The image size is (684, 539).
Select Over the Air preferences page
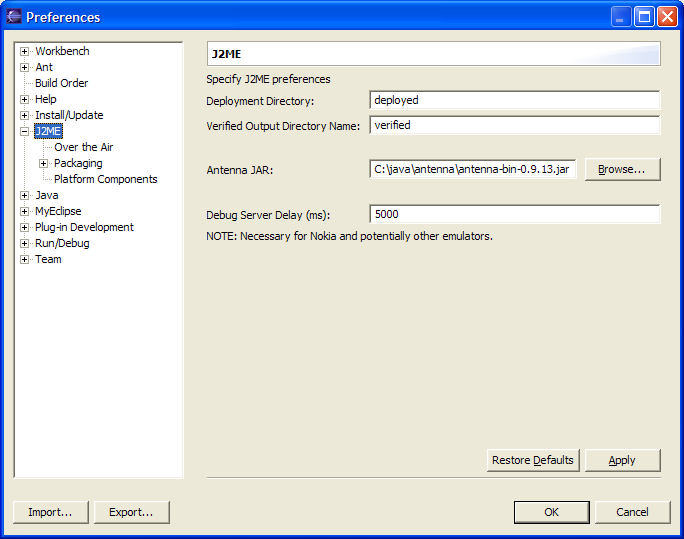tap(83, 147)
